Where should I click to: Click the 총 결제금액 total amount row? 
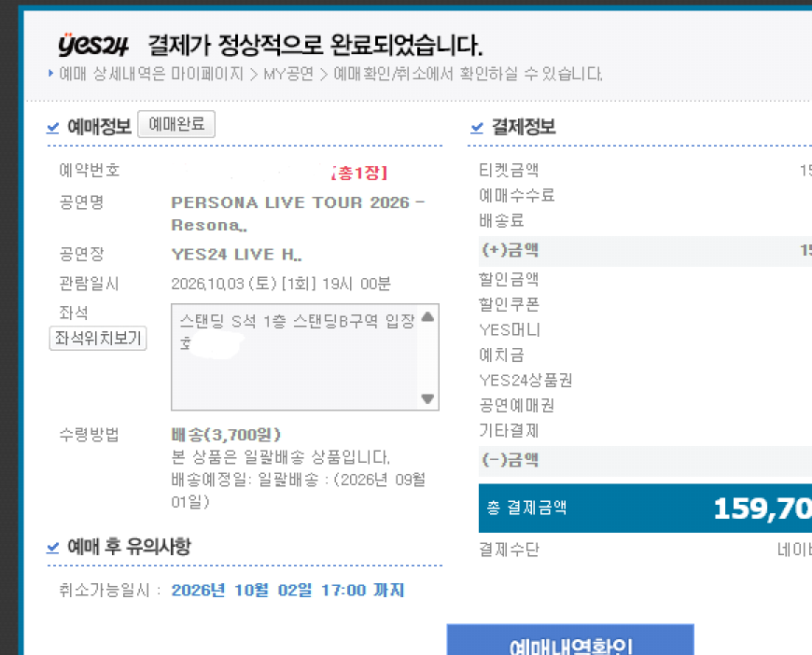pos(645,508)
